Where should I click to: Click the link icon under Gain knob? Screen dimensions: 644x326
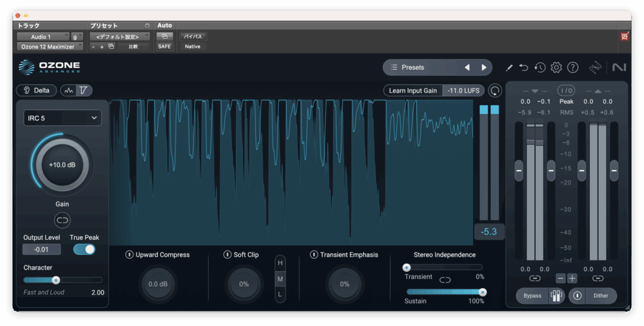62,220
